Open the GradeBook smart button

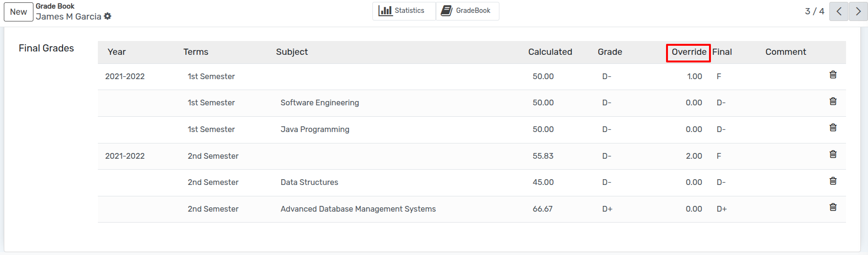coord(466,10)
